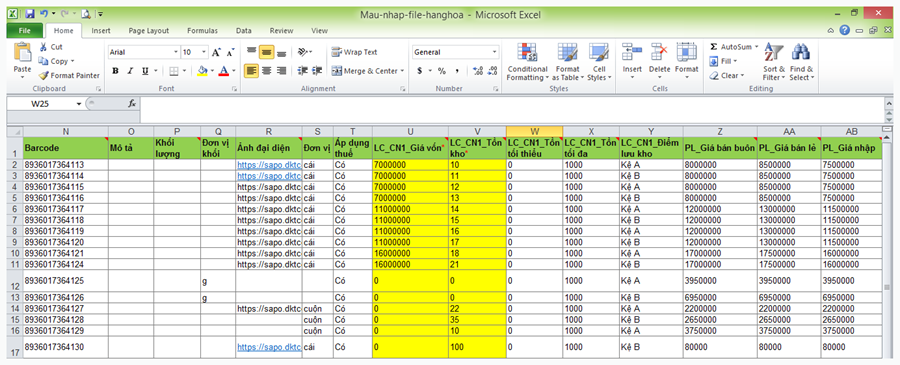This screenshot has height=365, width=900.
Task: Click the Decrease Font Size icon
Action: tap(230, 52)
